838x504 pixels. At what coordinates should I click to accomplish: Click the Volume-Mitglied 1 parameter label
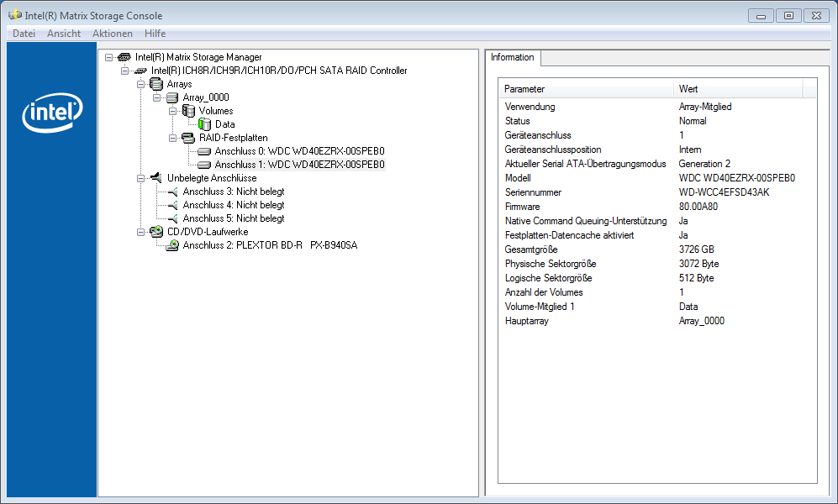(540, 307)
